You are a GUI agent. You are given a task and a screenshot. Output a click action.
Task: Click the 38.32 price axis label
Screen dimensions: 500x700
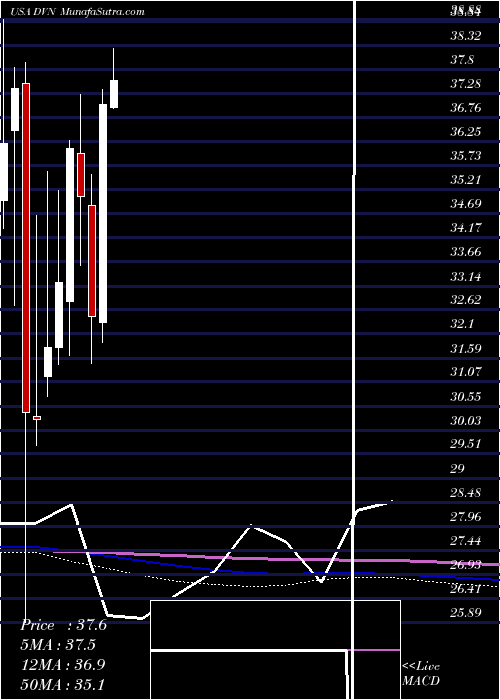click(x=466, y=36)
